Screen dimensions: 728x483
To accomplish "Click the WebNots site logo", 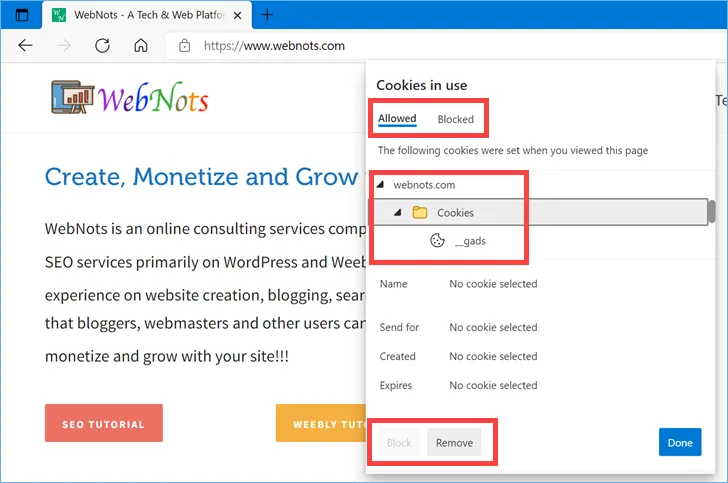I will (x=130, y=97).
